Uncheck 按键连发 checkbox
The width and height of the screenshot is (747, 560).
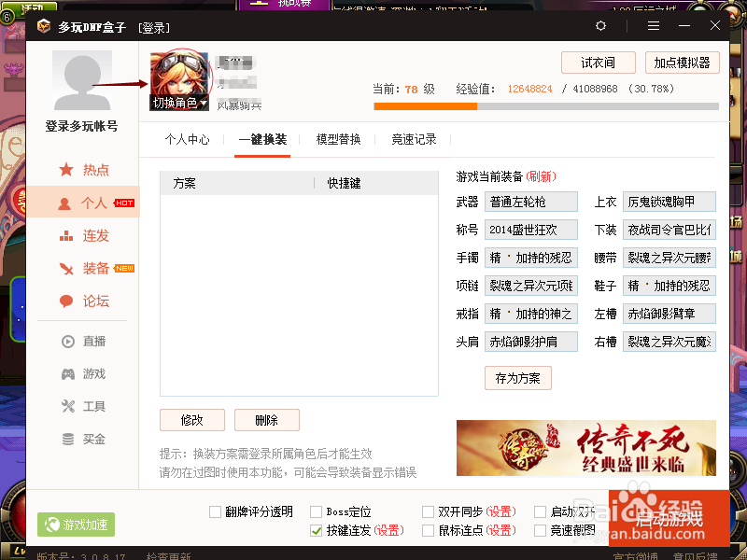[316, 530]
